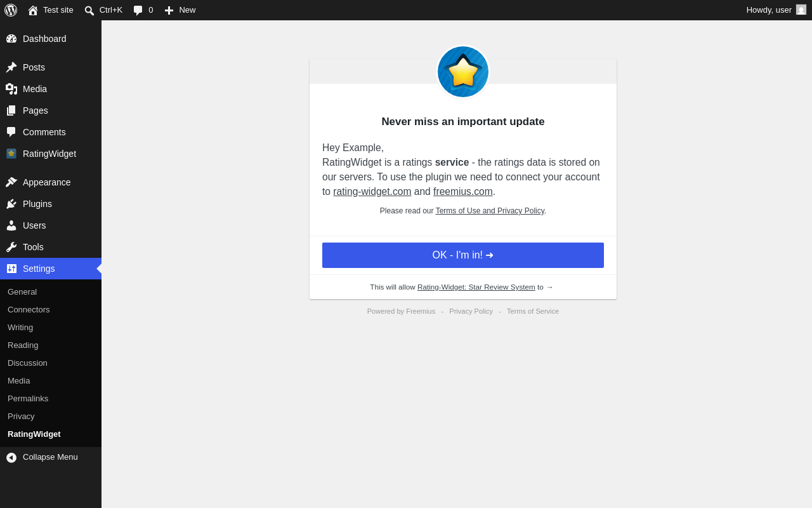Collapse the admin menu
Viewport: 812px width, 508px height.
click(51, 457)
